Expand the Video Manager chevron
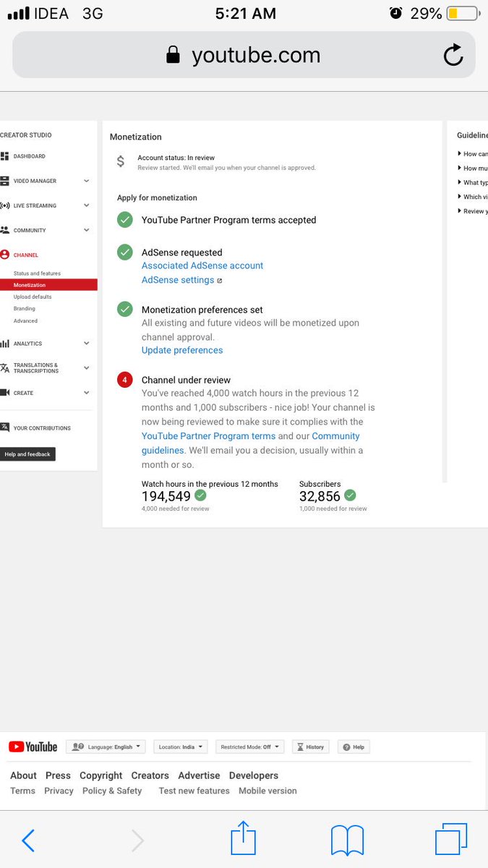Viewport: 488px width, 868px height. pos(86,181)
